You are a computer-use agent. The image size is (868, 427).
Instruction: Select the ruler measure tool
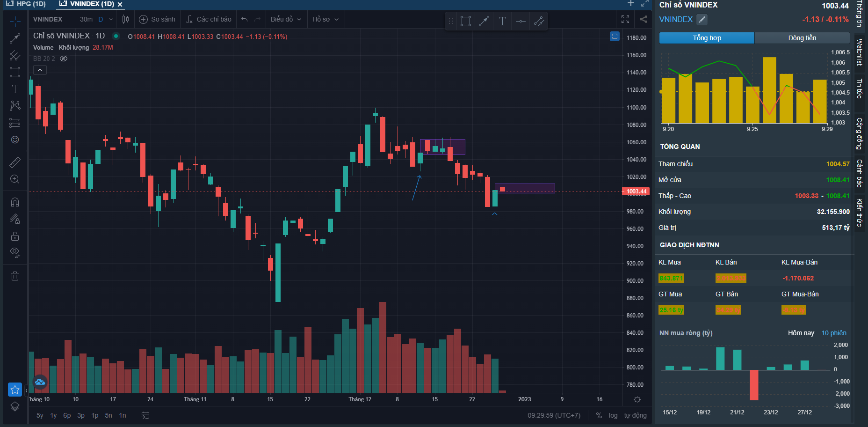(15, 162)
